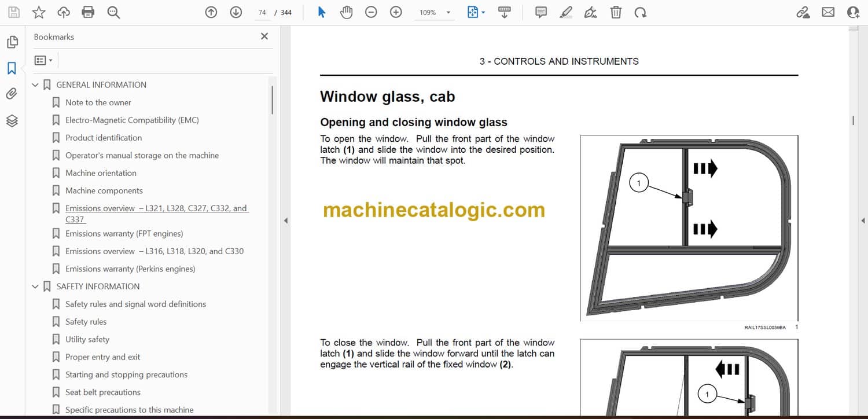Open Seat belt precautions bookmark

tap(103, 392)
